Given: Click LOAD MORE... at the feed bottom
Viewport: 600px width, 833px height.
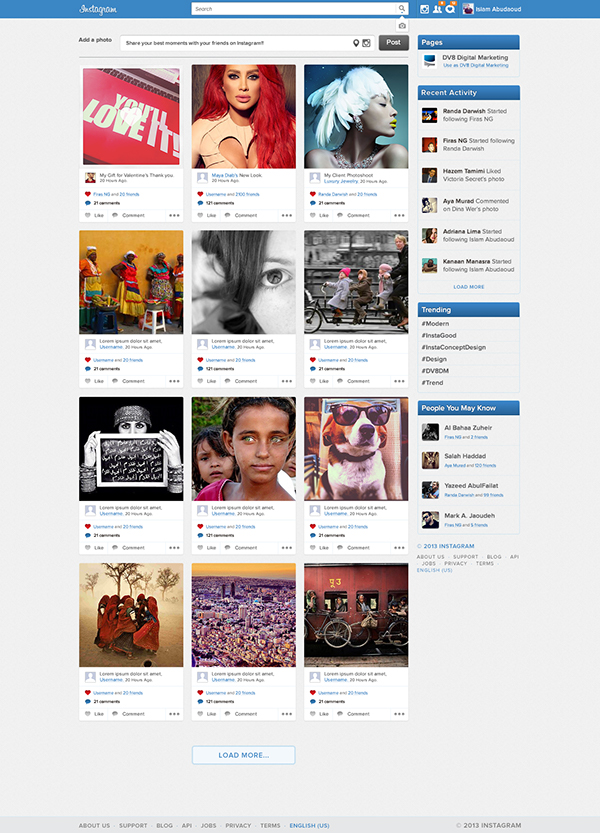Looking at the screenshot, I should click(x=243, y=755).
